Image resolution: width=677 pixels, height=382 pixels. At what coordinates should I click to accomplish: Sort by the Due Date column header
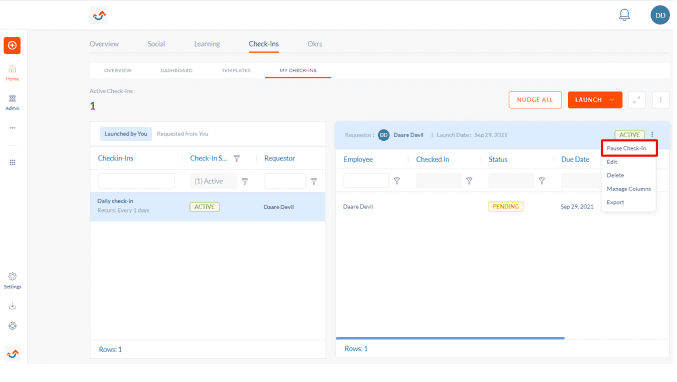[x=575, y=159]
